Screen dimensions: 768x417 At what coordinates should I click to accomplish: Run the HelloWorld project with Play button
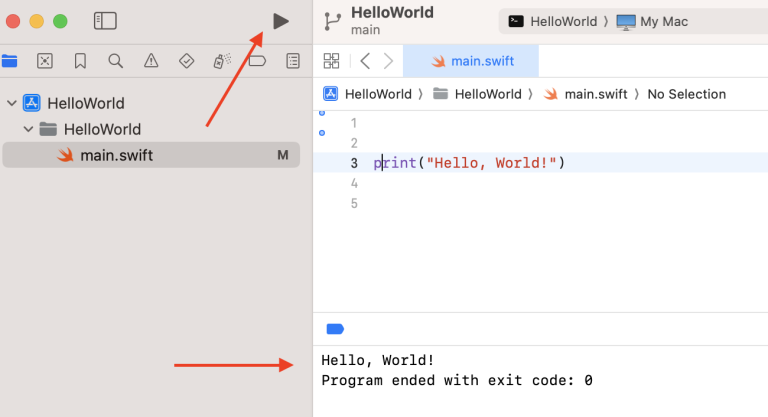[281, 21]
